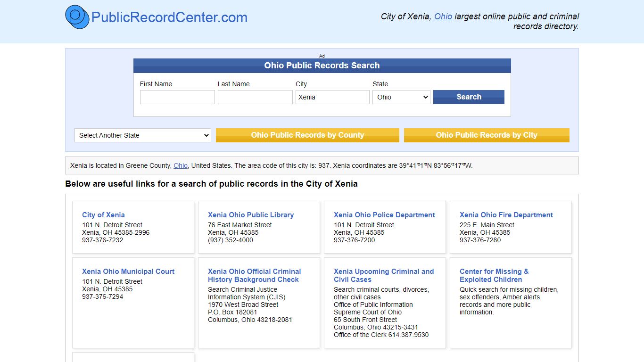The image size is (644, 362).
Task: Open Xenia Upcoming Criminal and Civil Cases
Action: 384,275
